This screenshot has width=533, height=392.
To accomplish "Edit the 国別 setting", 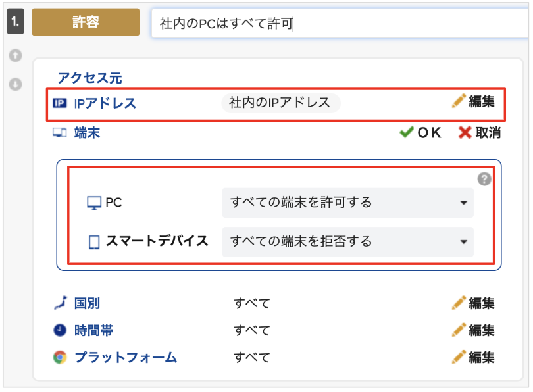I will pyautogui.click(x=473, y=303).
